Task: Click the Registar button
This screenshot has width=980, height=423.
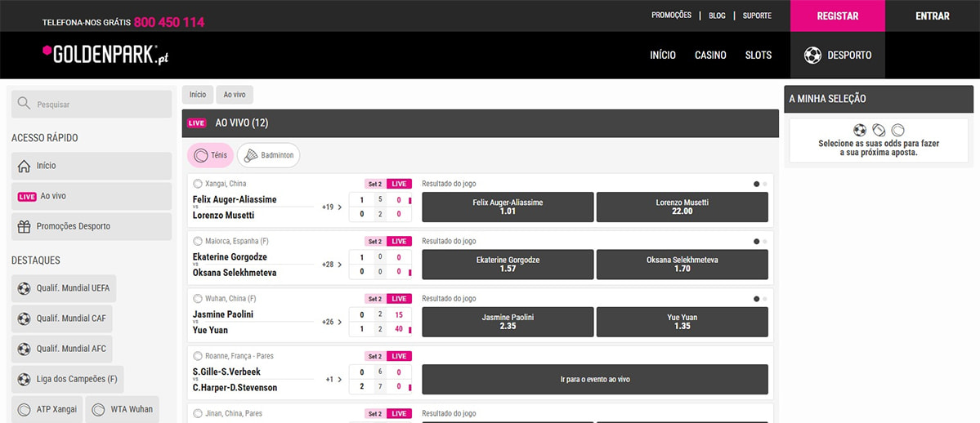Action: (x=837, y=16)
